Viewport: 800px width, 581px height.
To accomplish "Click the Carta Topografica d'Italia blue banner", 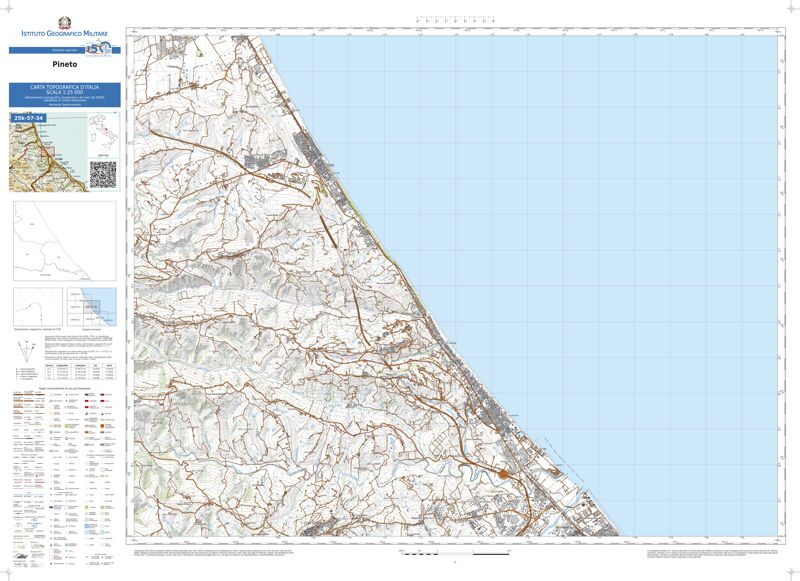I will click(64, 95).
